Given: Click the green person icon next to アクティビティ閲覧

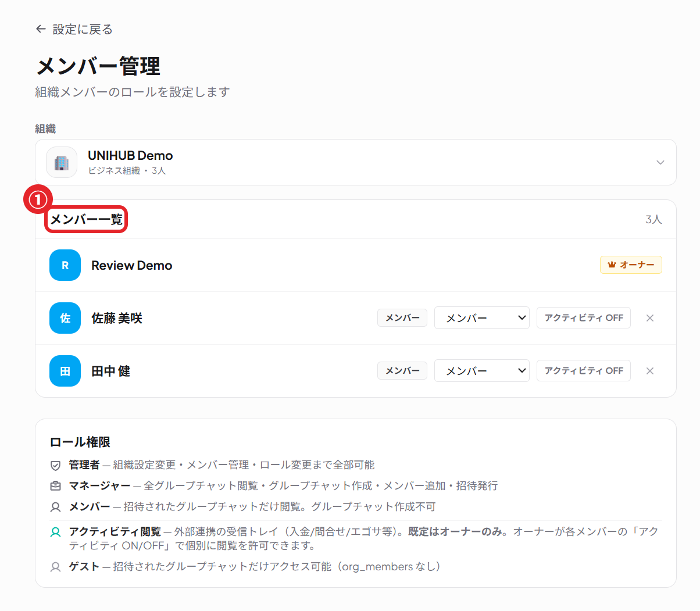Looking at the screenshot, I should coord(55,532).
